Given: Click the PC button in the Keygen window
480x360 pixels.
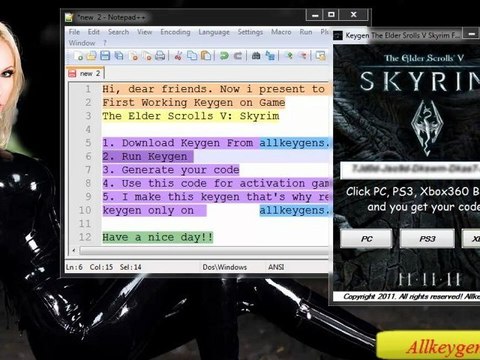Looking at the screenshot, I should click(366, 239).
